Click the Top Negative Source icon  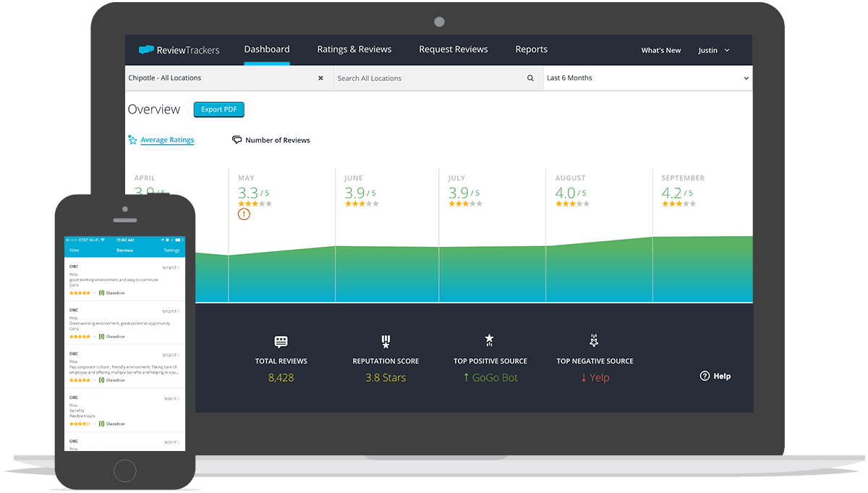click(595, 340)
